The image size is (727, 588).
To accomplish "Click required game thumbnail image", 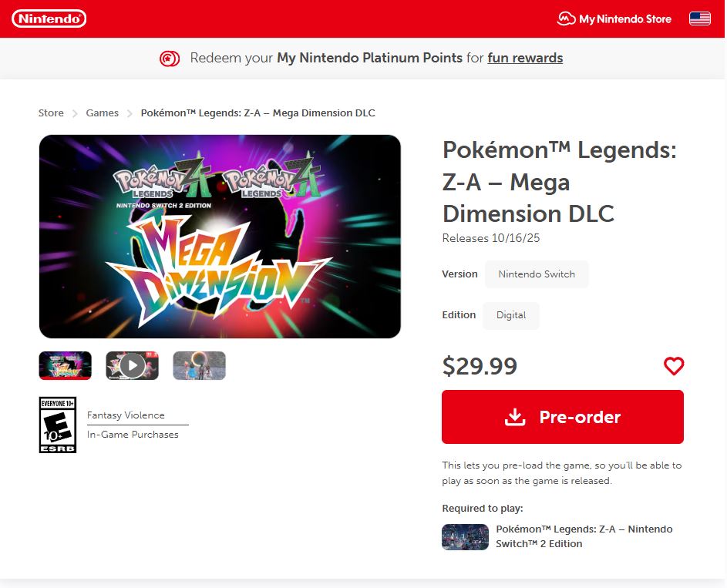I will 465,536.
